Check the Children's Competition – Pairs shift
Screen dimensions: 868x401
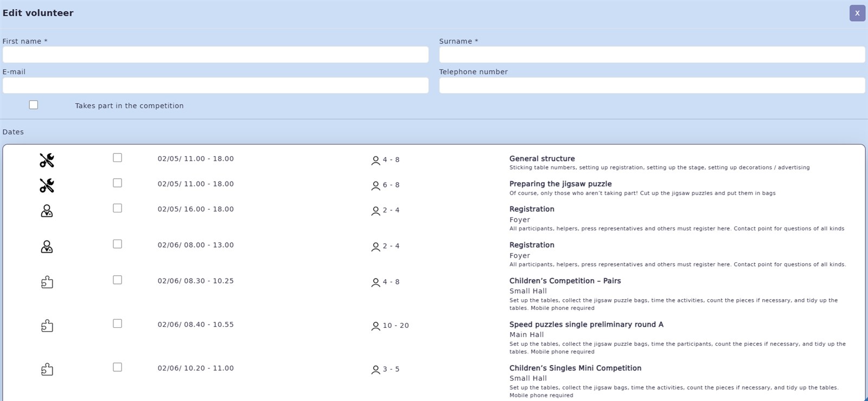117,280
